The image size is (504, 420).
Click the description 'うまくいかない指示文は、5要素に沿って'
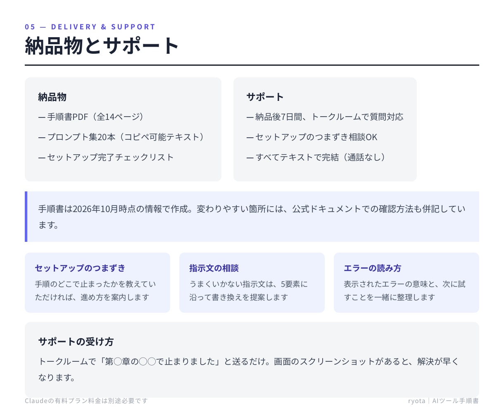click(x=249, y=291)
